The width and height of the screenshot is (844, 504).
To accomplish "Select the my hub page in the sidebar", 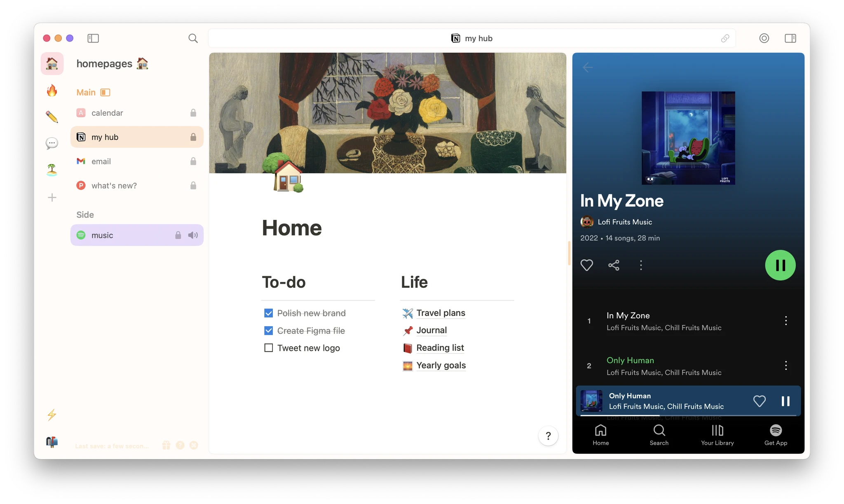I will tap(137, 137).
